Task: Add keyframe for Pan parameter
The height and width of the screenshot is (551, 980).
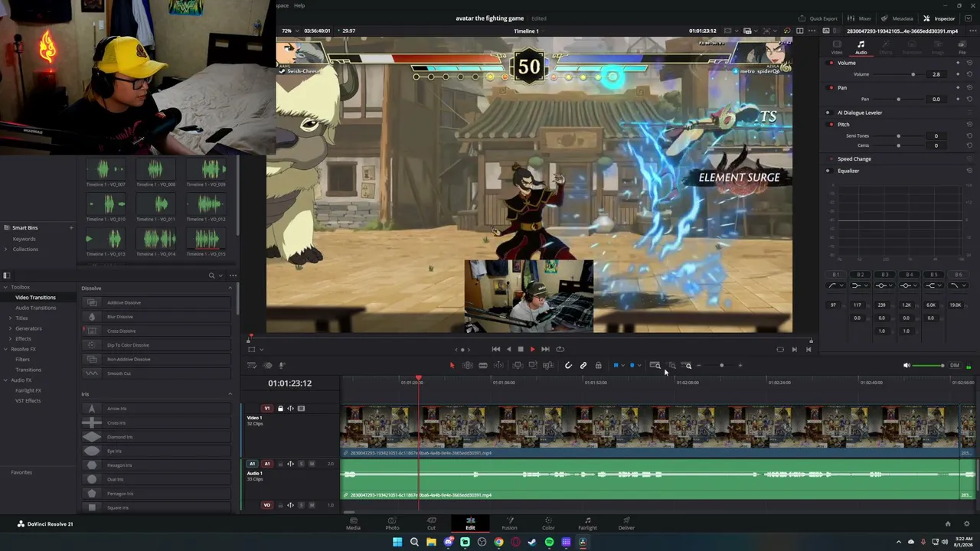Action: pyautogui.click(x=957, y=99)
